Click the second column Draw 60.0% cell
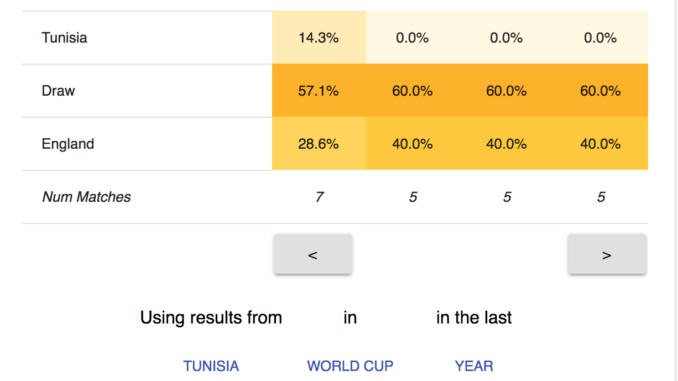 click(x=413, y=91)
